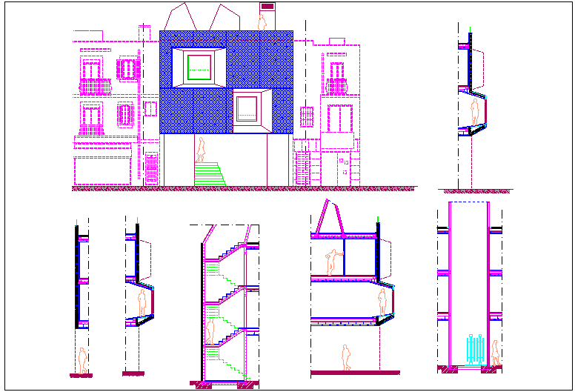Viewport: 575px width, 392px height.
Task: Select the person below the far-left wall section
Action: coord(83,361)
